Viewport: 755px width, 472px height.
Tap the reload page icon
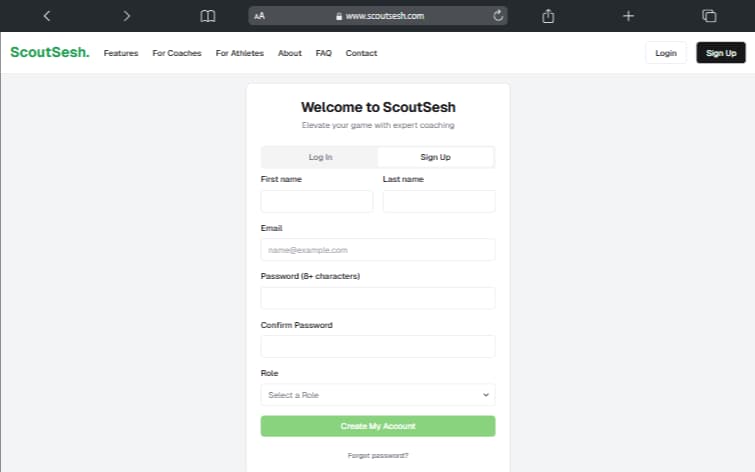pos(497,16)
